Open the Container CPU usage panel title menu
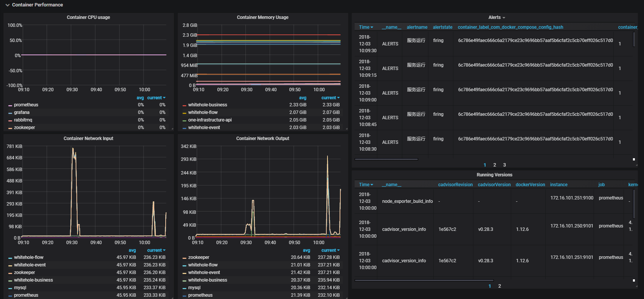644x299 pixels. point(88,17)
